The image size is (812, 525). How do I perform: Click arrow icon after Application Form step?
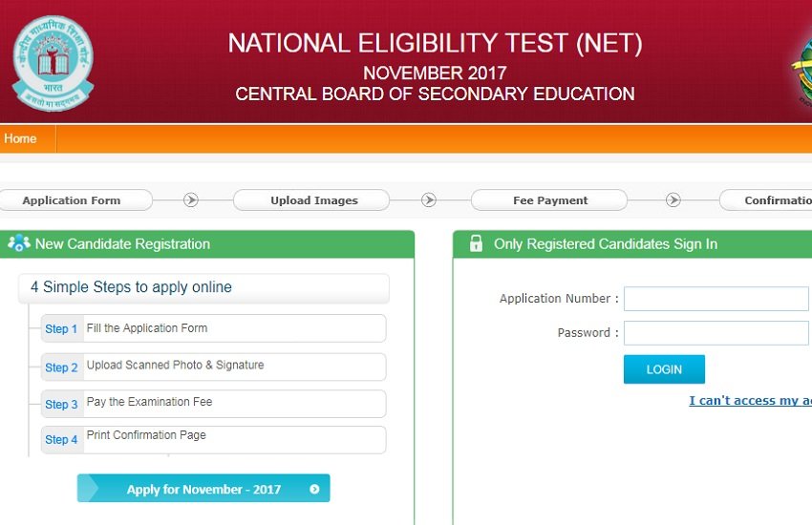tap(191, 200)
